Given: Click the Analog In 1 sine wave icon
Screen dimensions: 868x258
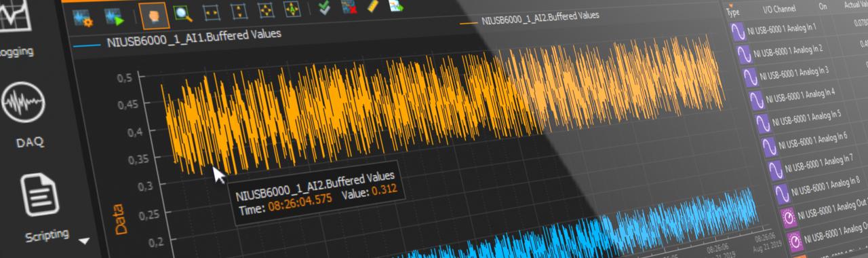Looking at the screenshot, I should 737,31.
